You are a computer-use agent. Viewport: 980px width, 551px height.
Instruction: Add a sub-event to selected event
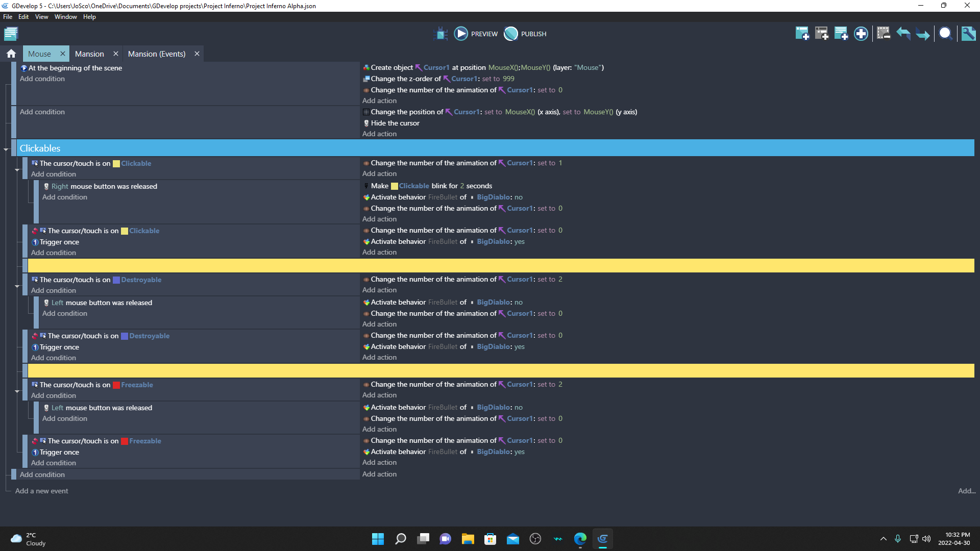822,34
